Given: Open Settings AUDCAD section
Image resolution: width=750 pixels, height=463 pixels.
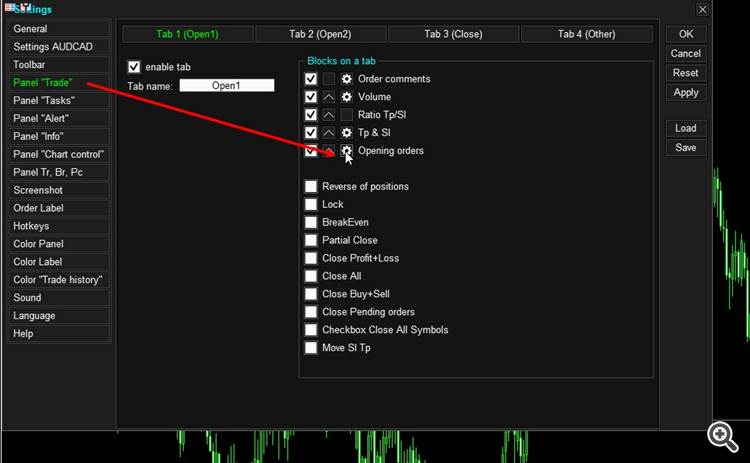Looking at the screenshot, I should (x=59, y=47).
